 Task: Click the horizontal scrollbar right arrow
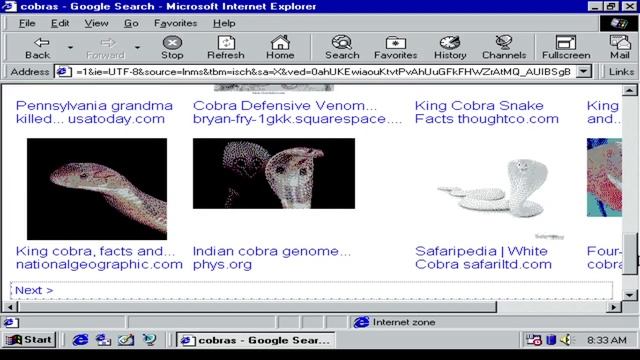coord(614,307)
